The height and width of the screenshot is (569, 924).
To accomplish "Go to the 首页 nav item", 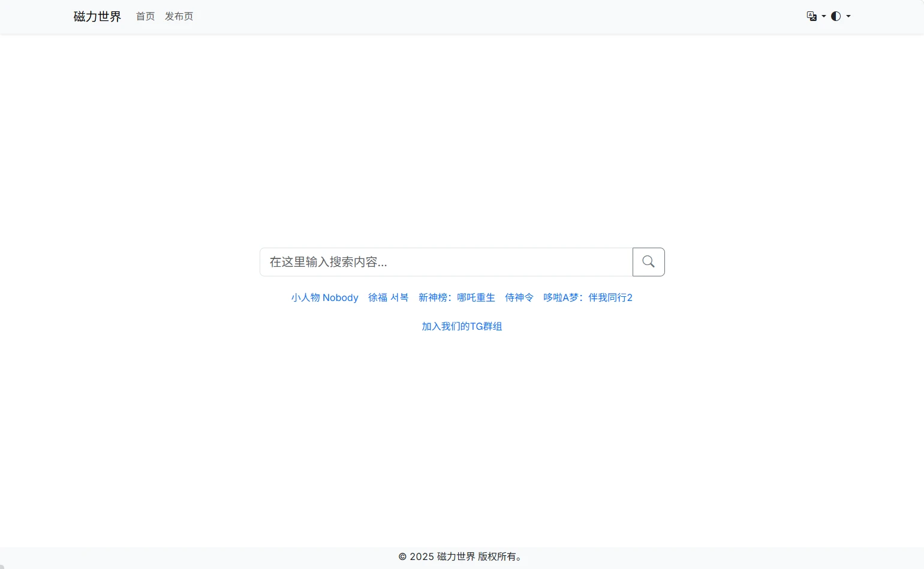I will click(145, 16).
